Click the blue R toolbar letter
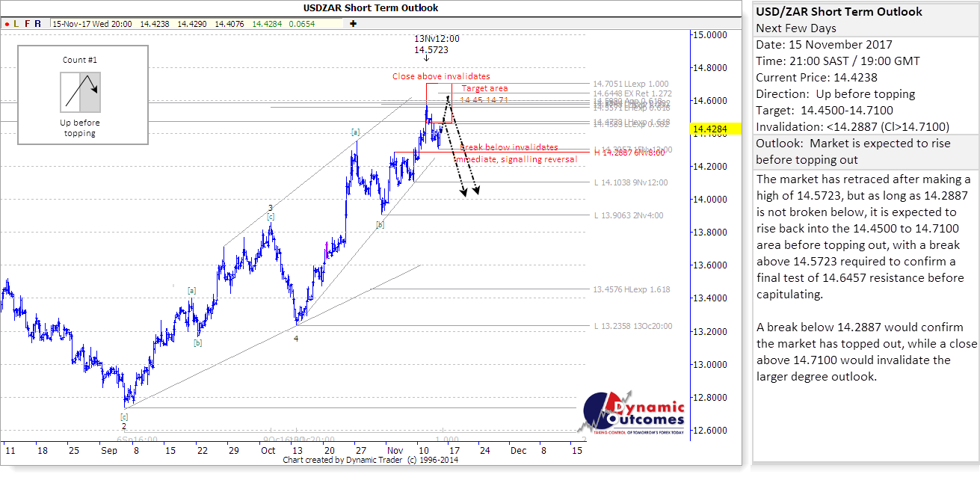980x477 pixels. pos(39,24)
